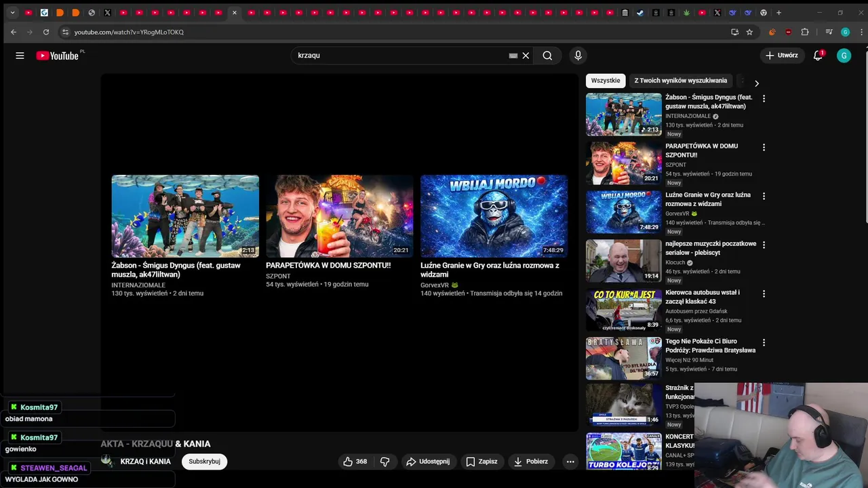The width and height of the screenshot is (868, 488).
Task: Open the TURBO KOLEJO sidebar thumbnail
Action: pyautogui.click(x=624, y=452)
